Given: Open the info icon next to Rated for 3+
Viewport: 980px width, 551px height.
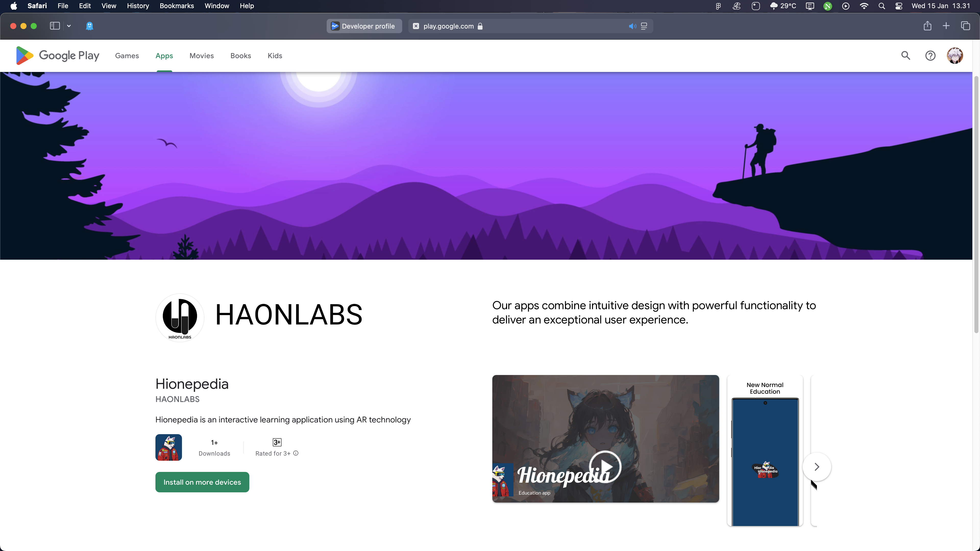Looking at the screenshot, I should point(296,453).
